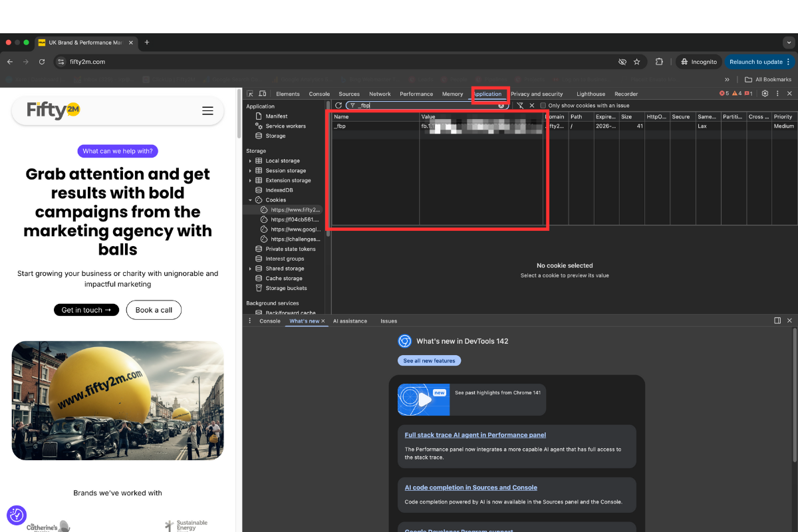Open the hamburger menu on Fifty2M site
Screen dimensions: 798x532
tap(207, 111)
